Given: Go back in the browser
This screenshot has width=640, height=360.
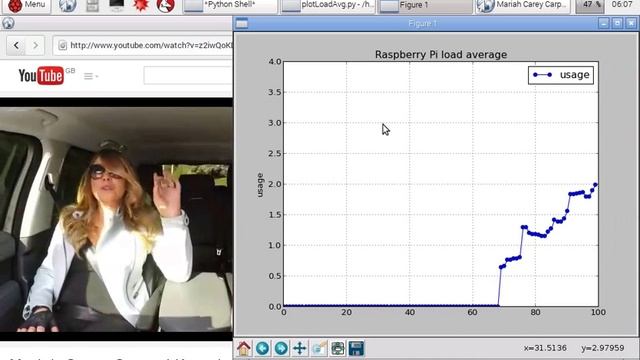Looking at the screenshot, I should click(16, 45).
